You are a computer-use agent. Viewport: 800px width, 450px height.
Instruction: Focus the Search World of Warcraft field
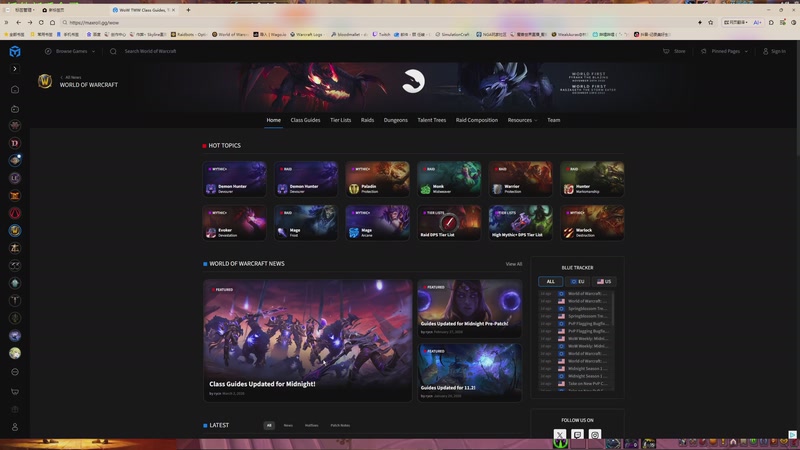click(151, 51)
